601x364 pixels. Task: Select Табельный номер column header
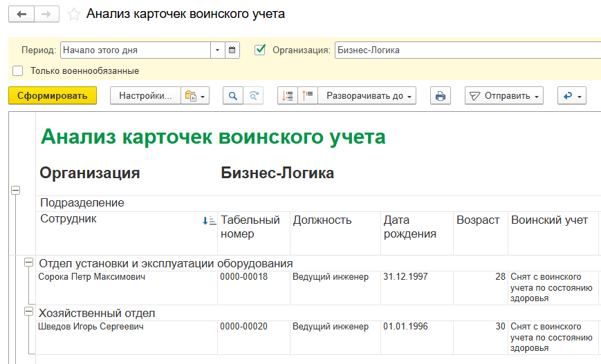(x=254, y=233)
